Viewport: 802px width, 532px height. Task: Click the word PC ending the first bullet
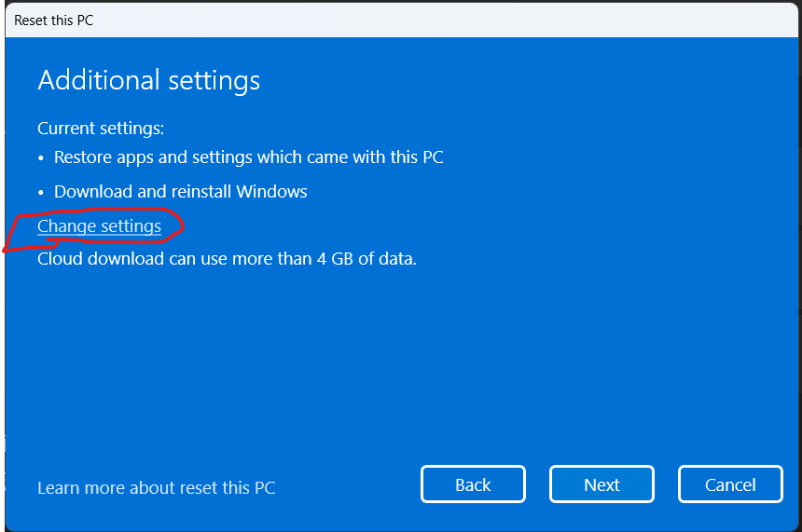pyautogui.click(x=433, y=157)
